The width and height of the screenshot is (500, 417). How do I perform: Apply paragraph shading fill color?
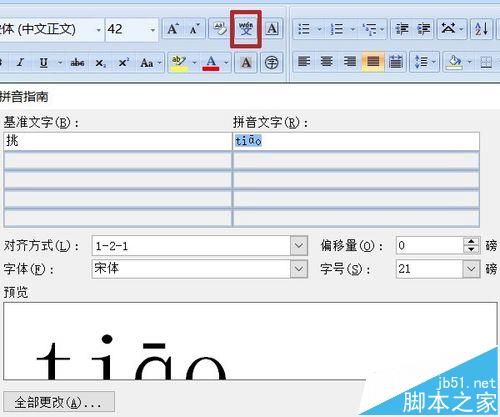(x=455, y=62)
